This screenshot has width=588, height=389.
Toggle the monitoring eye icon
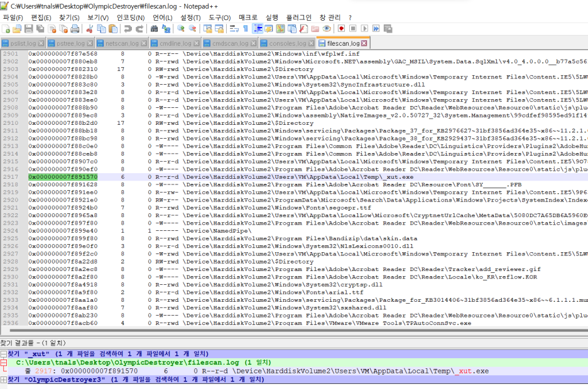(x=327, y=29)
